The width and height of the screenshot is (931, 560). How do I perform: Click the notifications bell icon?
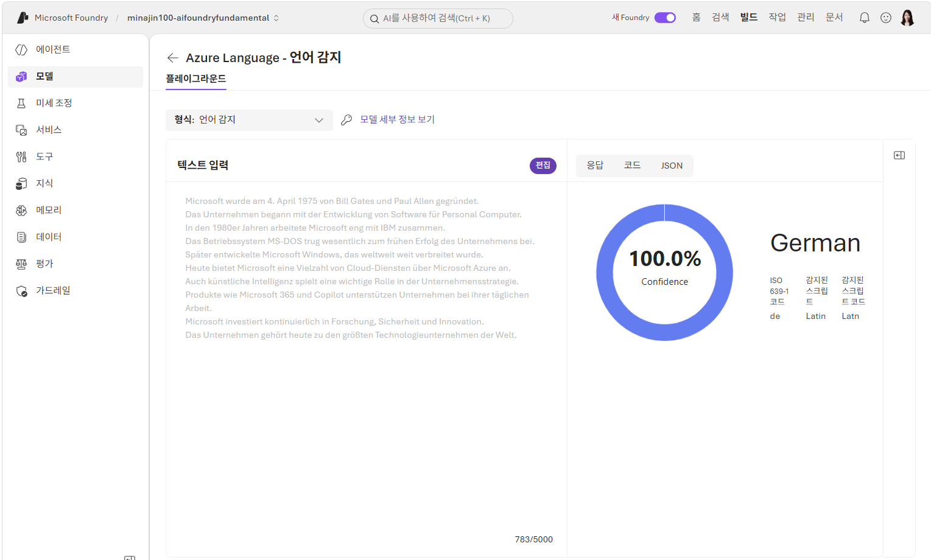pos(864,18)
